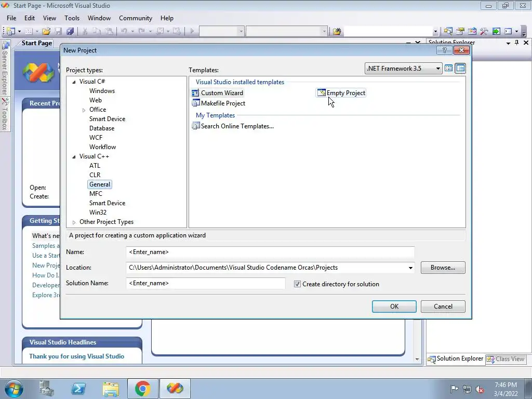Expand the Other Project Types node
Image resolution: width=532 pixels, height=399 pixels.
[x=74, y=222]
